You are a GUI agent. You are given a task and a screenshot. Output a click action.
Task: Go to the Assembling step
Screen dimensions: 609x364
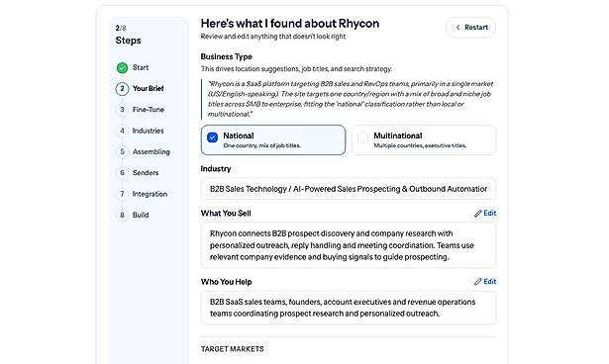pyautogui.click(x=152, y=151)
